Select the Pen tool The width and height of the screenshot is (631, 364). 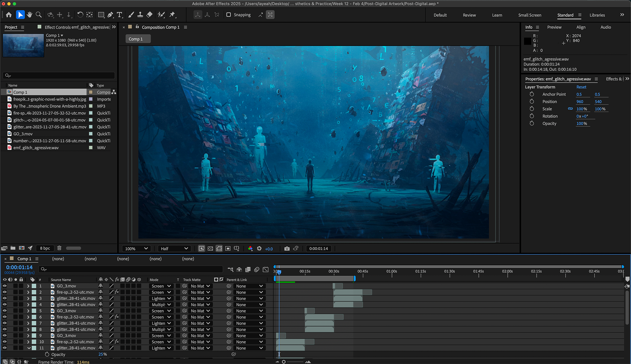[x=110, y=15]
